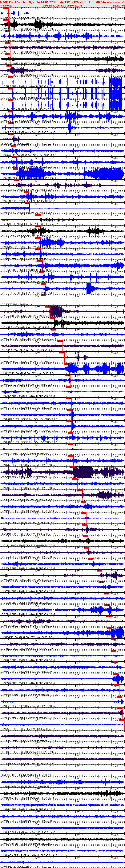125x868 pixels.
Task: Click the "RMS noise over 6.0 s" note
Action: (62, 6)
